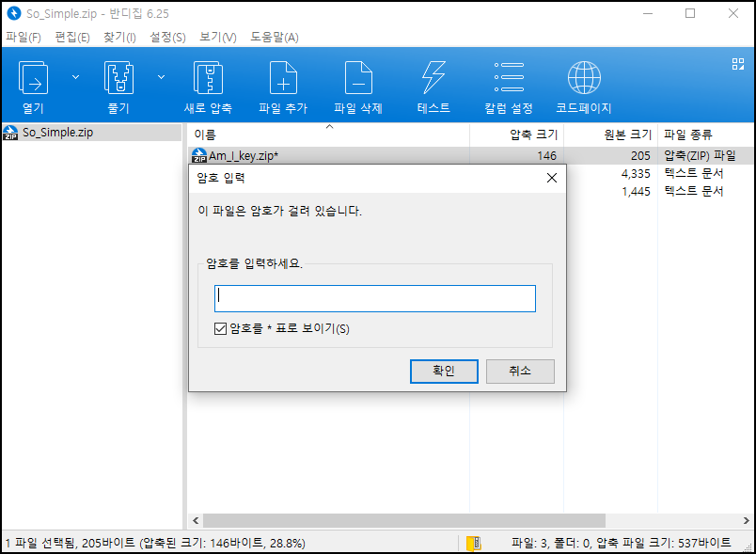The image size is (756, 554).
Task: Click the Bandizip logo in title bar
Action: point(14,13)
